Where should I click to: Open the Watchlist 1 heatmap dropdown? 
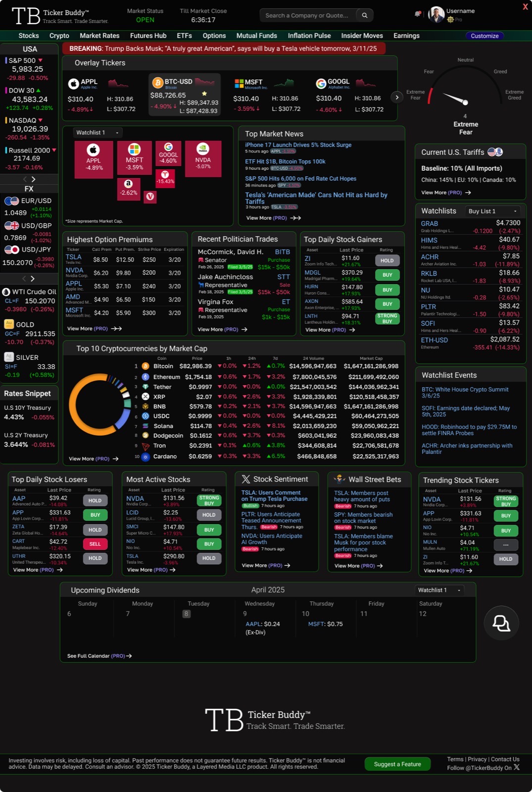point(97,133)
